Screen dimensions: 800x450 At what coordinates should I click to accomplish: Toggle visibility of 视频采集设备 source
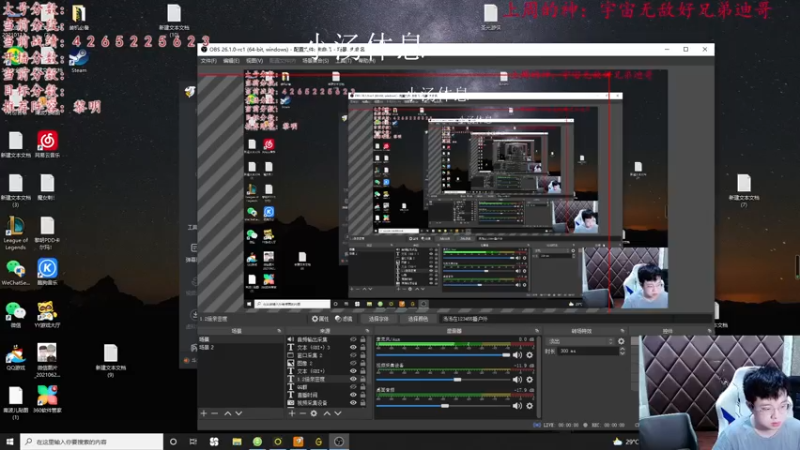[353, 403]
